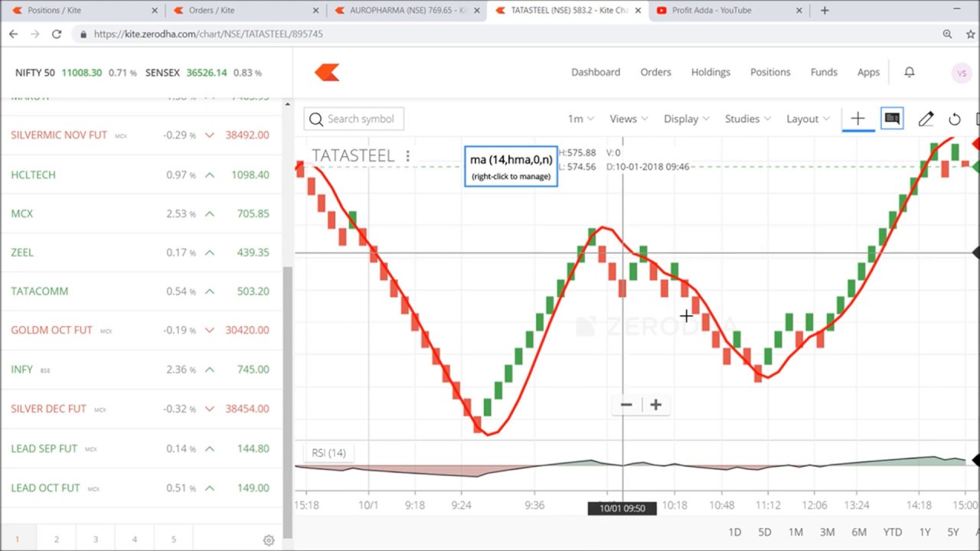Select the pencil drawing tool
Viewport: 980px width, 551px height.
(x=926, y=119)
